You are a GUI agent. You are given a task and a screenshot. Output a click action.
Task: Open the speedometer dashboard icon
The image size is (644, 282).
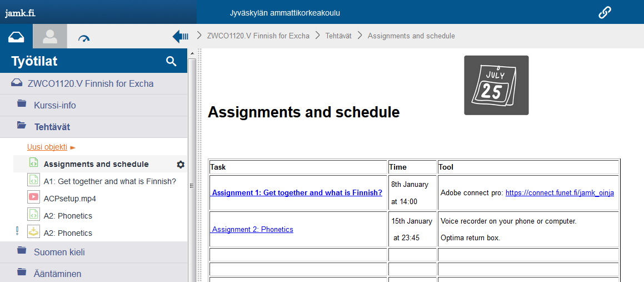84,38
